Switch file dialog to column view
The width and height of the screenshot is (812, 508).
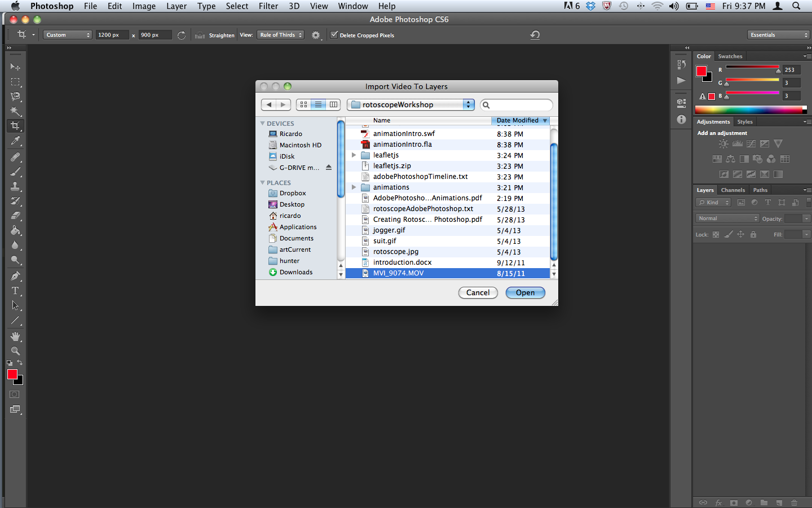[x=334, y=104]
